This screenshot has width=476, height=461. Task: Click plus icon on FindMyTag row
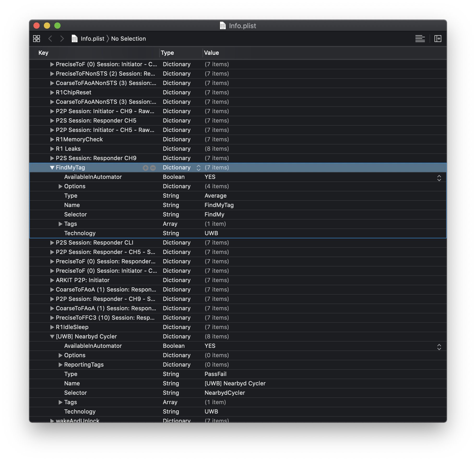[x=145, y=168]
